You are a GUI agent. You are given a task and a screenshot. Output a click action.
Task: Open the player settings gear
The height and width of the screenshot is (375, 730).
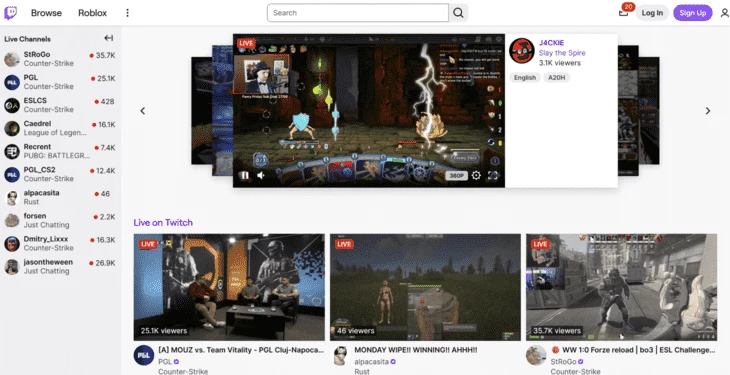tap(476, 176)
